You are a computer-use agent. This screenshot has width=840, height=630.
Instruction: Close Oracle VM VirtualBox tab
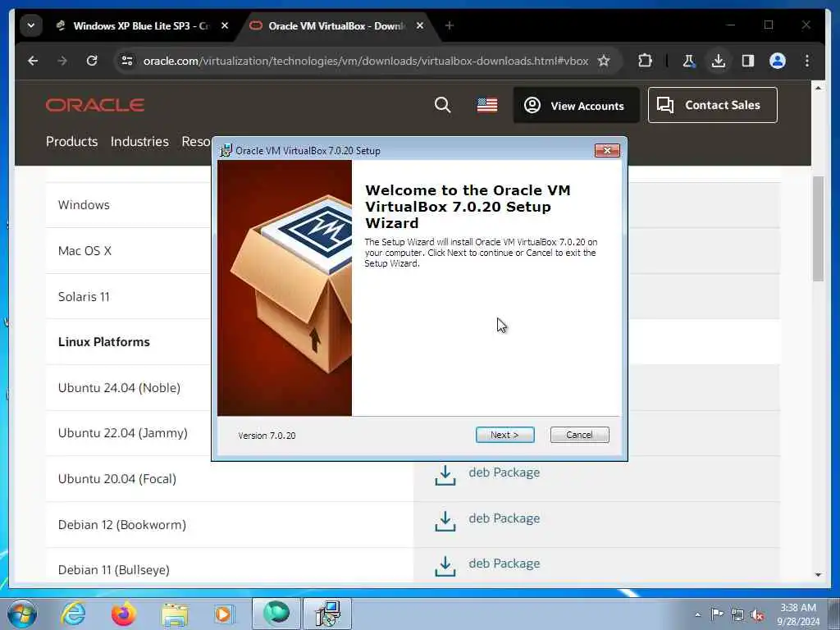point(420,25)
